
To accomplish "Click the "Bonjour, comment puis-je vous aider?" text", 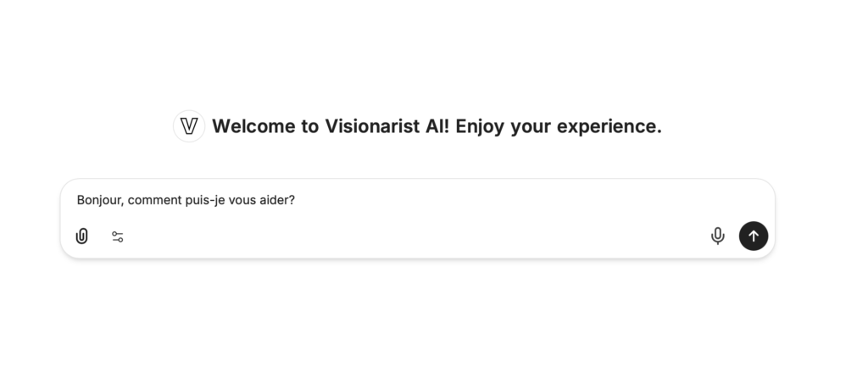I will click(x=186, y=201).
